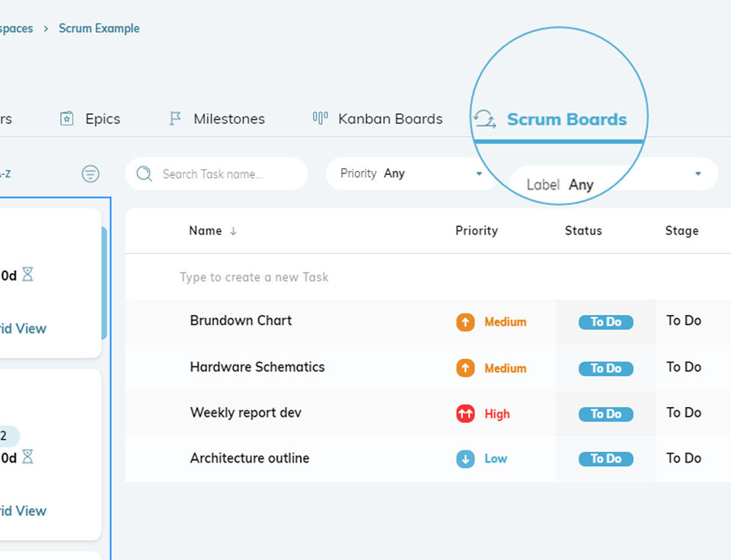The width and height of the screenshot is (731, 560).
Task: Open Grid View link in second sprint card
Action: (x=23, y=511)
